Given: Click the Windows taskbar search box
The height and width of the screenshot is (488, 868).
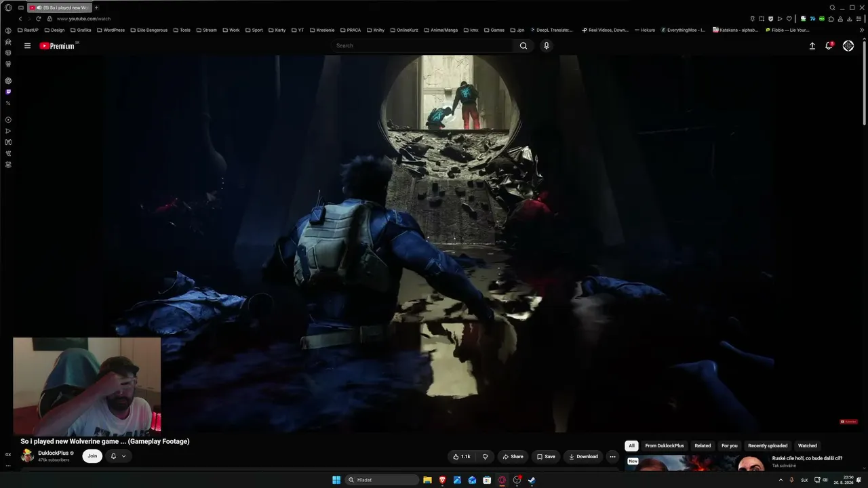Looking at the screenshot, I should click(382, 480).
